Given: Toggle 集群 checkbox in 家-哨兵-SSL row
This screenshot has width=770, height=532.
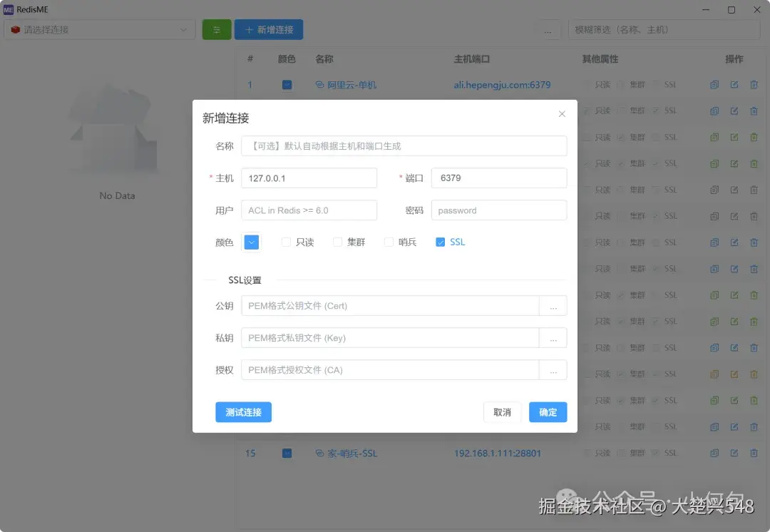Looking at the screenshot, I should tap(621, 453).
